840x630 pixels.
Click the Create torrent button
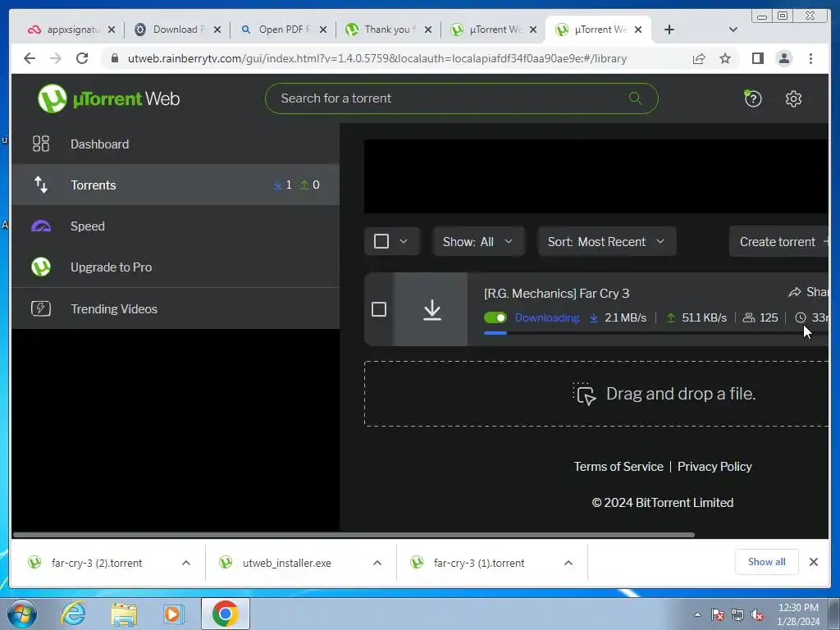[779, 242]
